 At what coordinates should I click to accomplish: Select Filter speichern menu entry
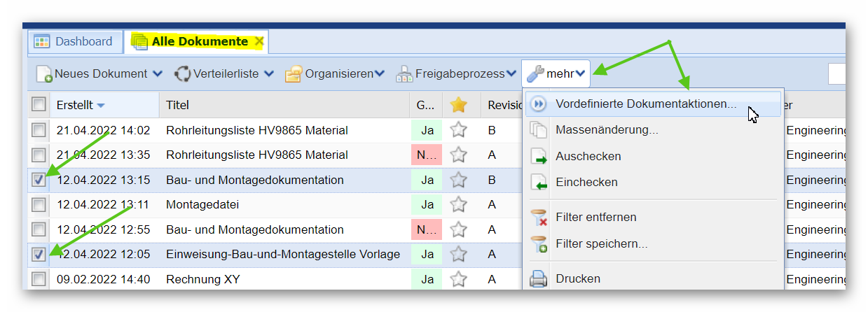tap(653, 243)
